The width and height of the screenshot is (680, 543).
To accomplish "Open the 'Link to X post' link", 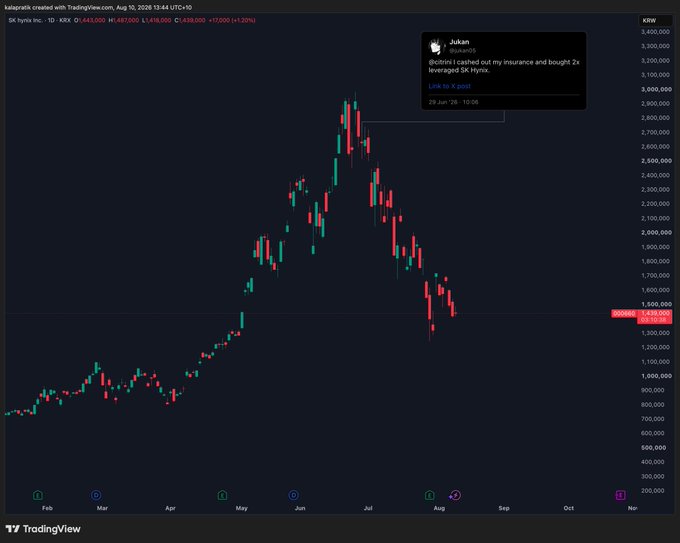I will point(449,86).
